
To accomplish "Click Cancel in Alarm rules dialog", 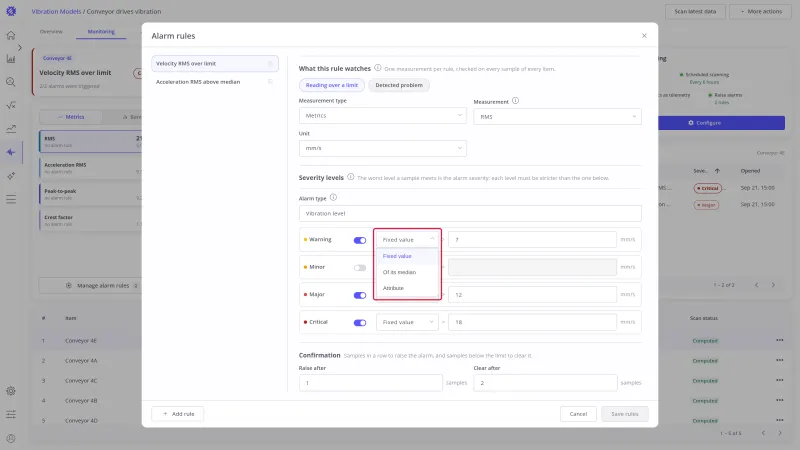I will pyautogui.click(x=578, y=414).
